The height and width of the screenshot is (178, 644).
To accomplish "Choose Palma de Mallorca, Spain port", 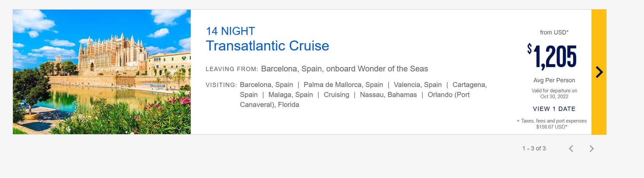I will point(343,85).
